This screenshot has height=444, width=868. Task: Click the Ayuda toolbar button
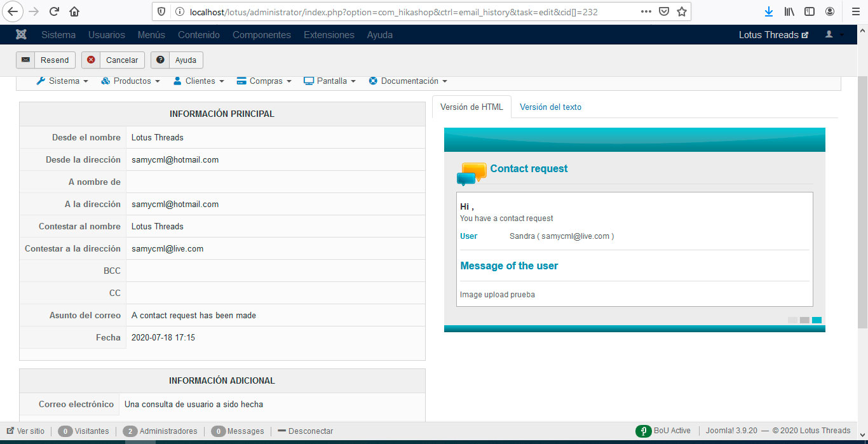pos(177,60)
